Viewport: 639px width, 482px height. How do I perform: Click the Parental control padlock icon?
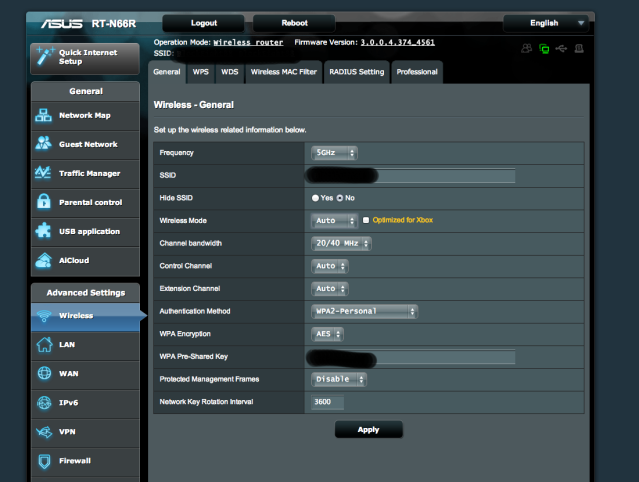[x=44, y=201]
